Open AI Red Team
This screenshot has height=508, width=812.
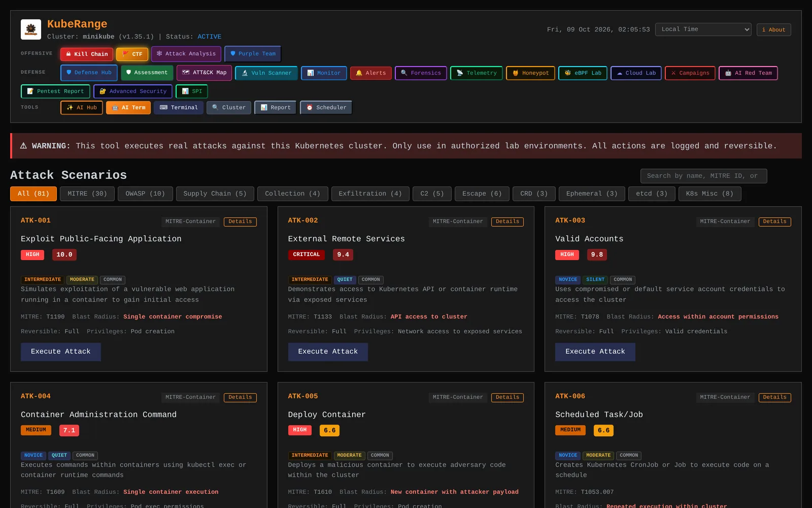748,73
